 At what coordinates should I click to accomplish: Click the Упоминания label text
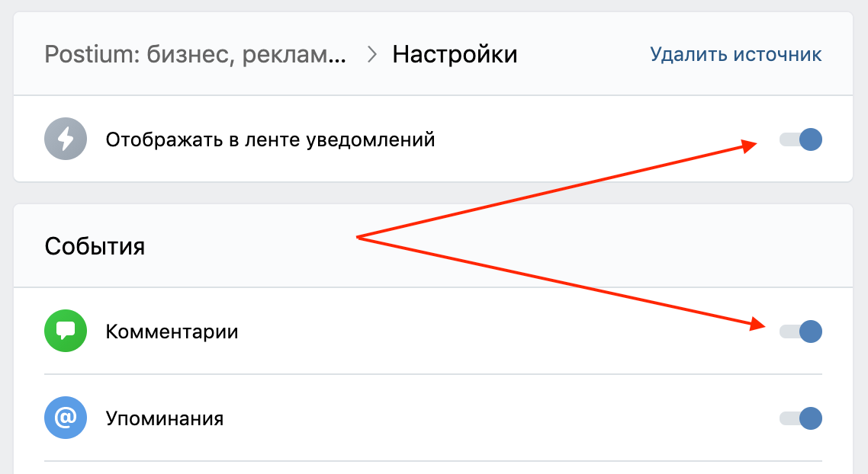[165, 418]
